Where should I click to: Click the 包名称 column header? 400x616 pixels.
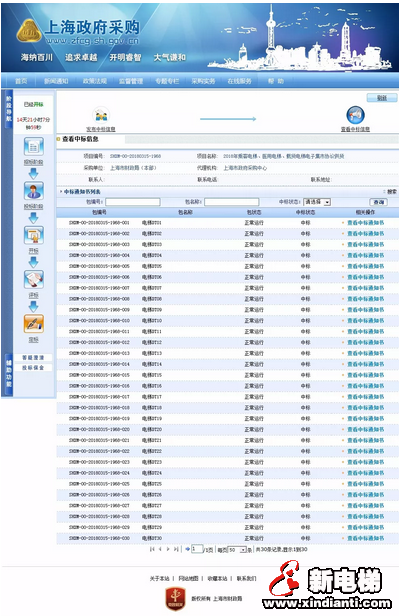click(x=185, y=212)
